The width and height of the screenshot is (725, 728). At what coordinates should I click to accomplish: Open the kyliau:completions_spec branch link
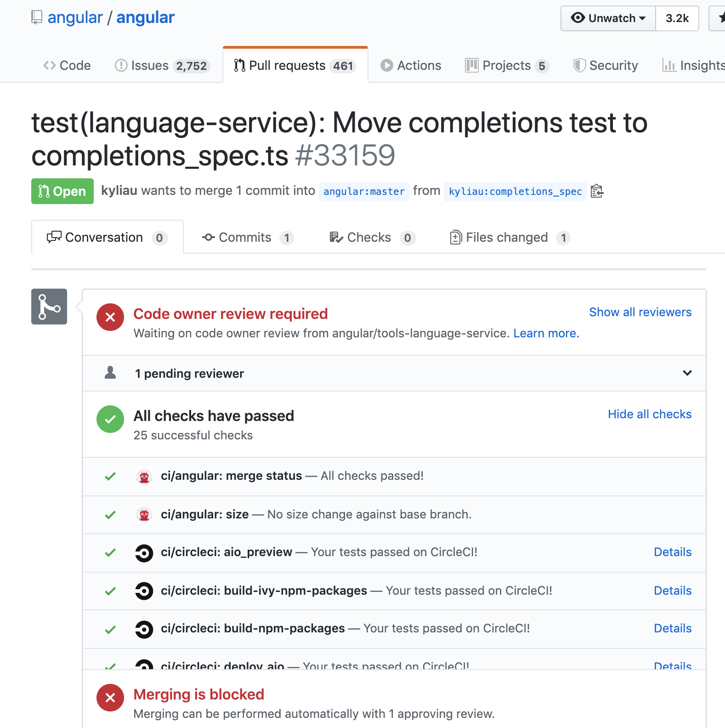[515, 191]
